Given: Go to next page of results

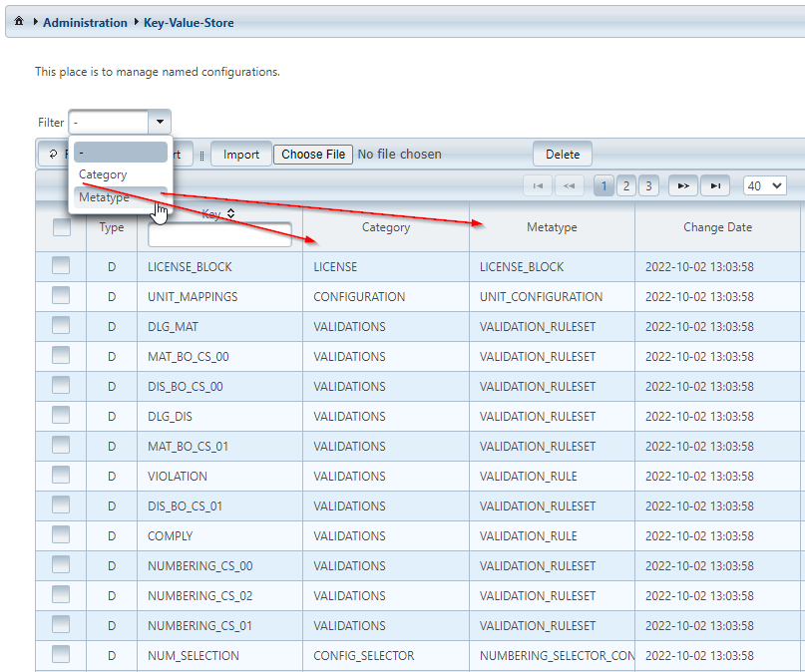Looking at the screenshot, I should [682, 185].
